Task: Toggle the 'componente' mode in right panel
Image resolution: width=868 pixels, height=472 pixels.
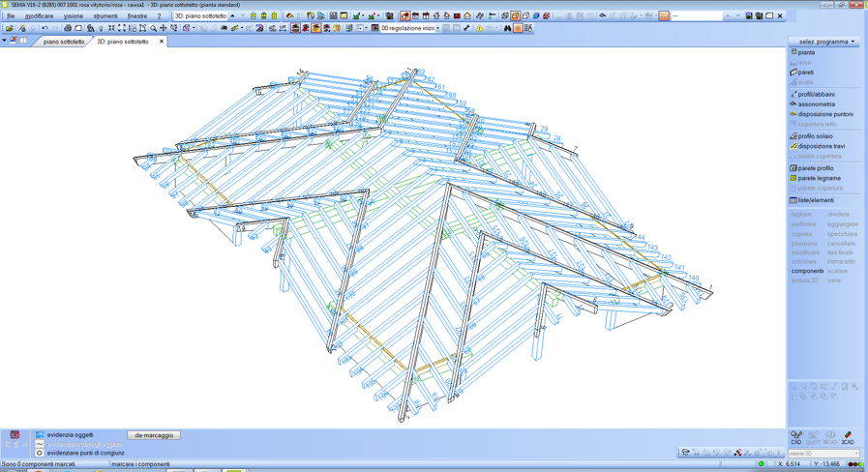Action: coord(807,271)
